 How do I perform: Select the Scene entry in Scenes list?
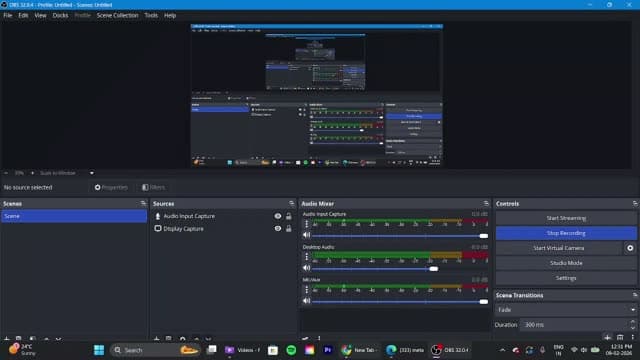74,216
